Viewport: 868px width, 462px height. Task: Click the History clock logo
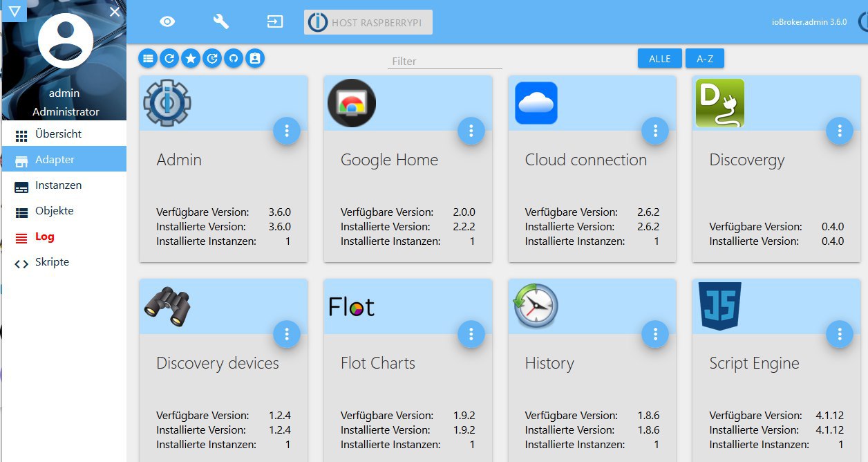click(536, 306)
